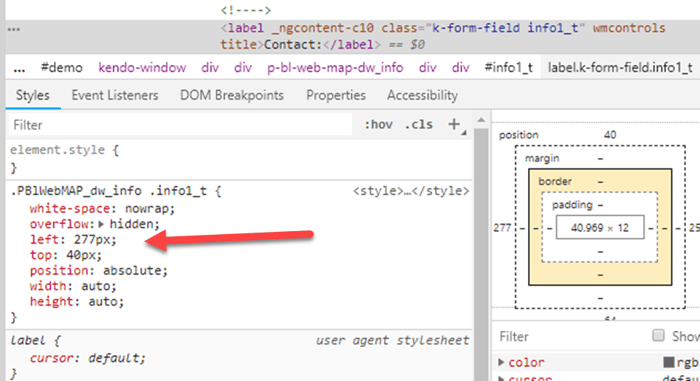Open the DOM Breakpoints tab
700x381 pixels.
click(x=232, y=95)
